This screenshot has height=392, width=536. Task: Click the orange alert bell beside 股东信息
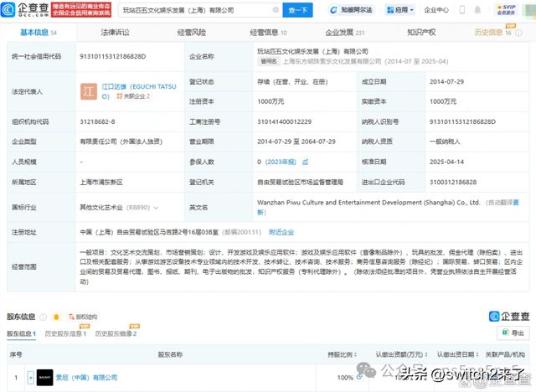pos(56,317)
